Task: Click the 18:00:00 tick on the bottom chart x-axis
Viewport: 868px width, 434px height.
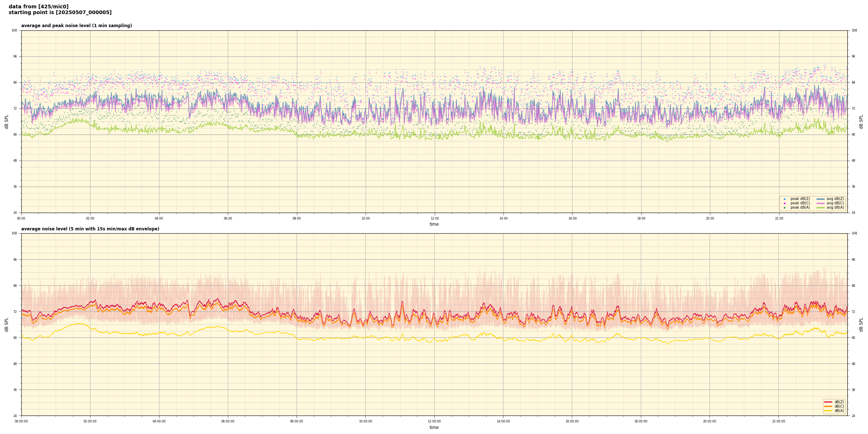Action: click(x=641, y=421)
